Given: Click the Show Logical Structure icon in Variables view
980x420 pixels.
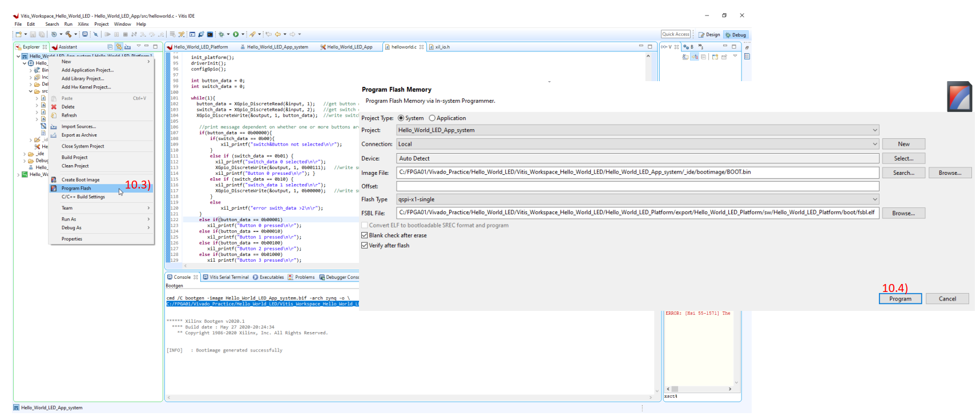Looking at the screenshot, I should tap(695, 57).
